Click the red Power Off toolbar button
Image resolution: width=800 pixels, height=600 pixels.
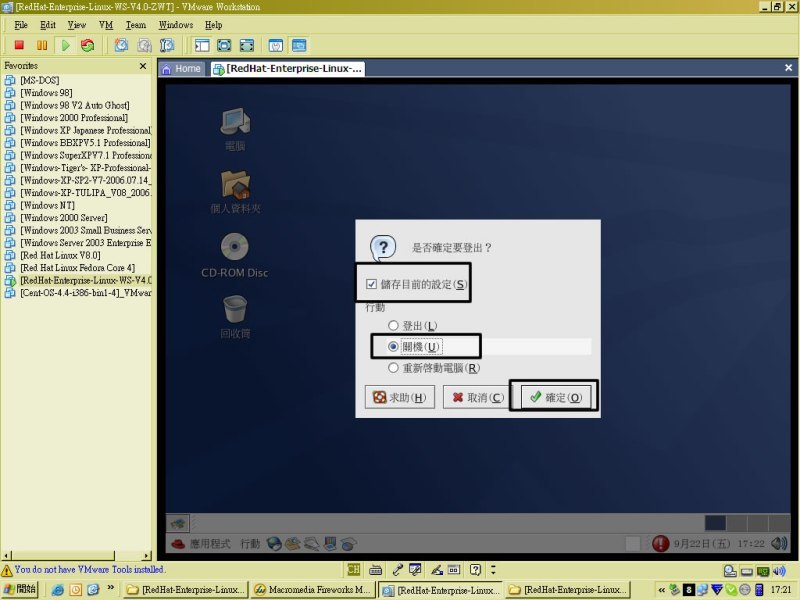[19, 45]
